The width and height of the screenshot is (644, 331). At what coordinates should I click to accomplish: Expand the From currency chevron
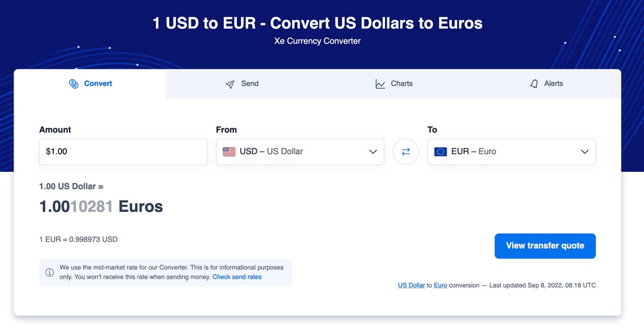(373, 152)
